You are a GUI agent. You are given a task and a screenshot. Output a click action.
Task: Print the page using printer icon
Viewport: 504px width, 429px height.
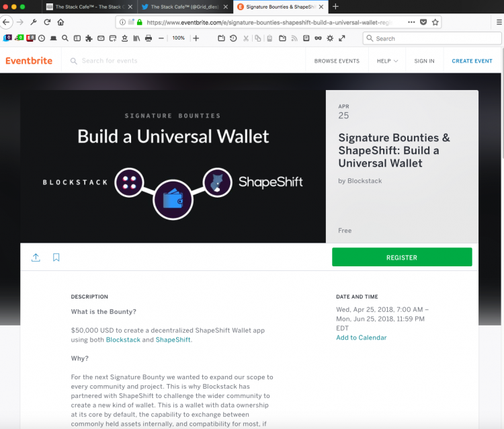[x=149, y=38]
